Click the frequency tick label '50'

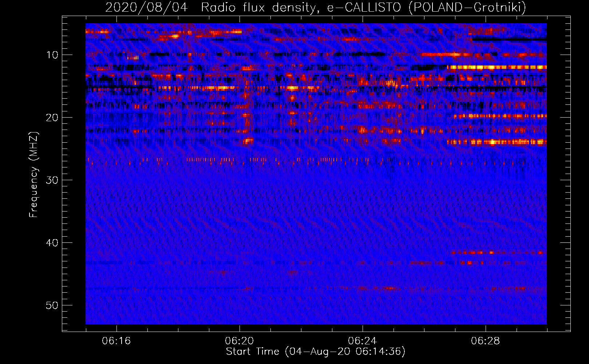(53, 305)
